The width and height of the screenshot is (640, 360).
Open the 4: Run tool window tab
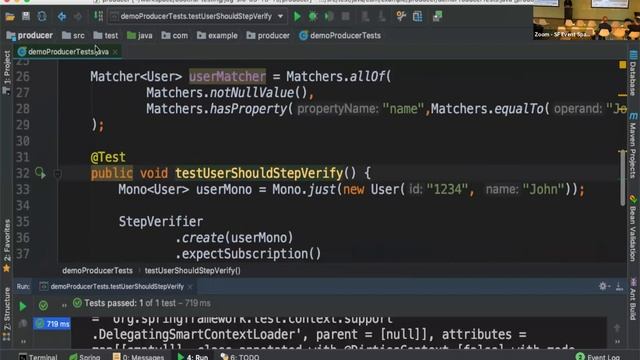[193, 357]
